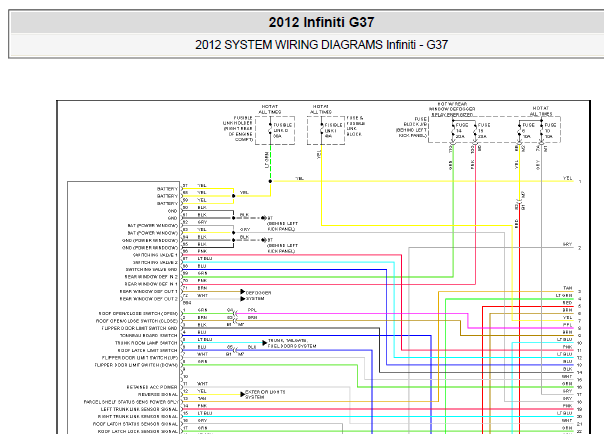Select the "RETAINED ACC POWER" label

pyautogui.click(x=152, y=387)
